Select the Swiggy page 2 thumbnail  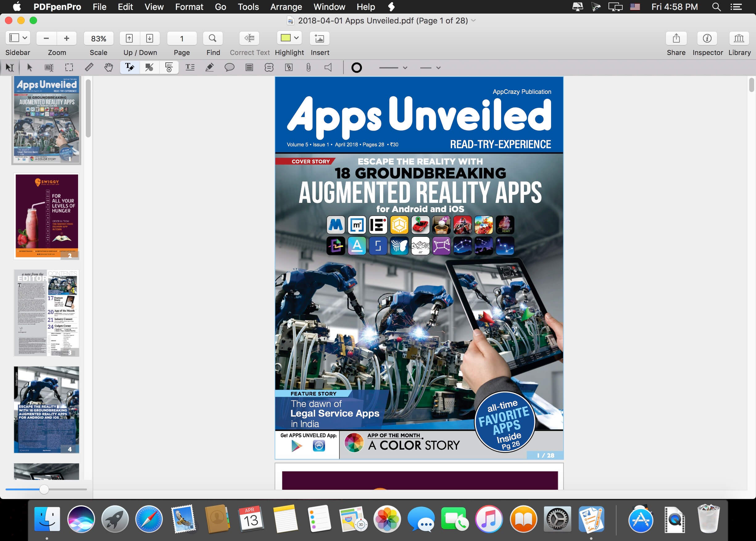(x=46, y=216)
